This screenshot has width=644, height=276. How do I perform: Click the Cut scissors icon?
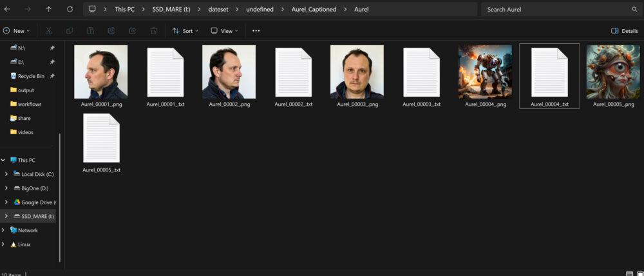[48, 31]
